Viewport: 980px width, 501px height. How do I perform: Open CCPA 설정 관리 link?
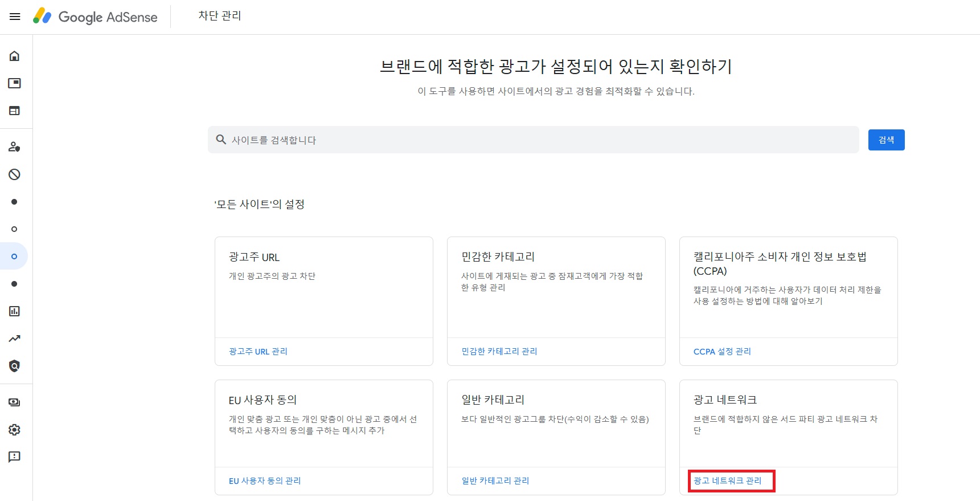(722, 352)
